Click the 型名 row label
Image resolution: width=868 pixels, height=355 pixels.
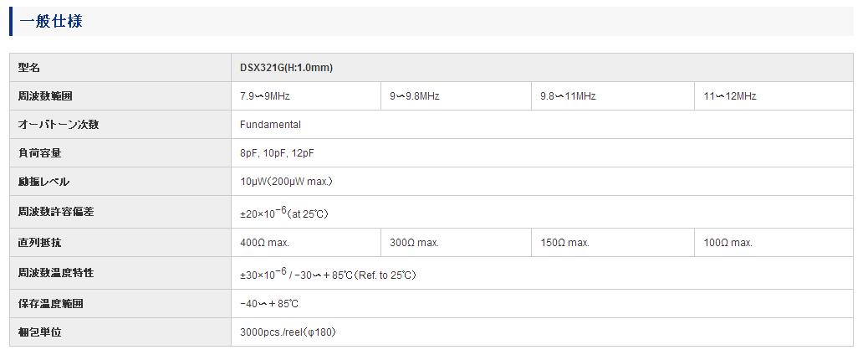tap(28, 68)
